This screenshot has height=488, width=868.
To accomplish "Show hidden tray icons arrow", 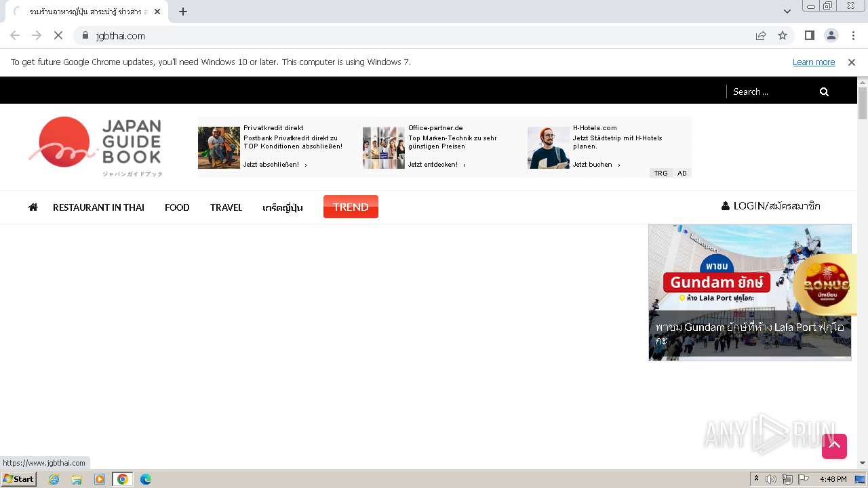I will pyautogui.click(x=756, y=479).
